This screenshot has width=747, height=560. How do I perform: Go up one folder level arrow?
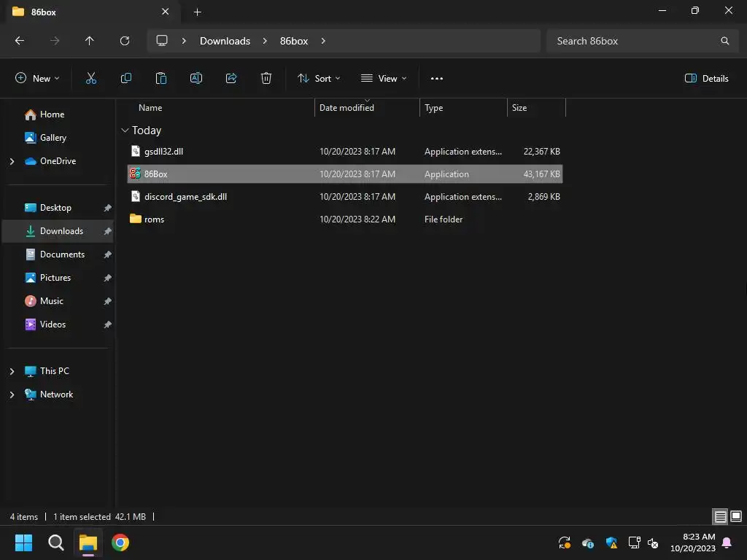90,41
